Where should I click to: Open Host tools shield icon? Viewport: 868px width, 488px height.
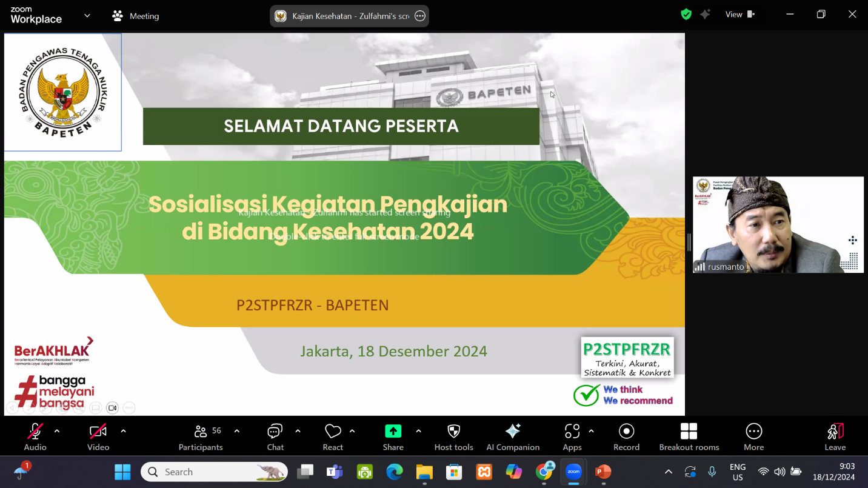[453, 436]
